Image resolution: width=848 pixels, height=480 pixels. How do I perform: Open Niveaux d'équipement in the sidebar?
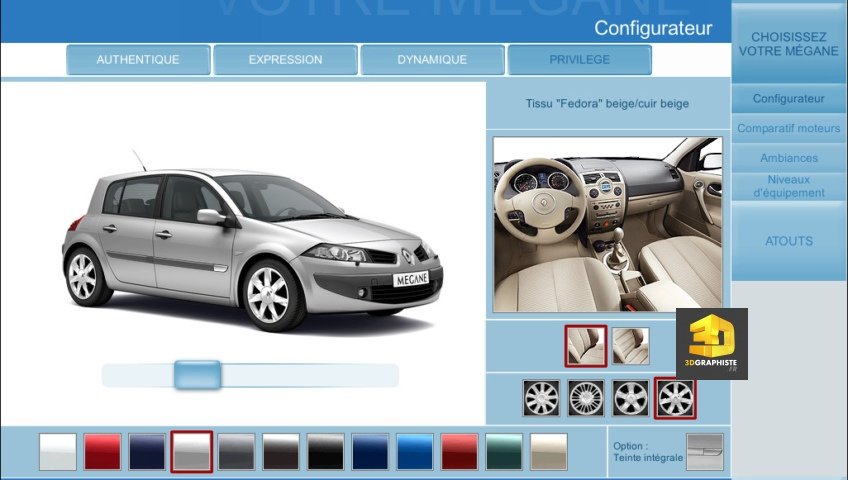point(789,186)
